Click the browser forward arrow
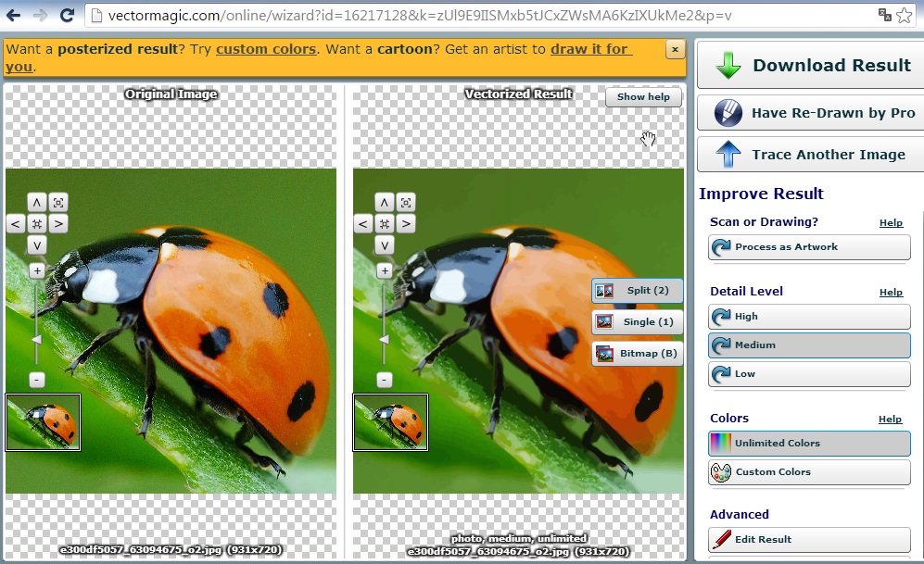The height and width of the screenshot is (564, 924). [40, 16]
